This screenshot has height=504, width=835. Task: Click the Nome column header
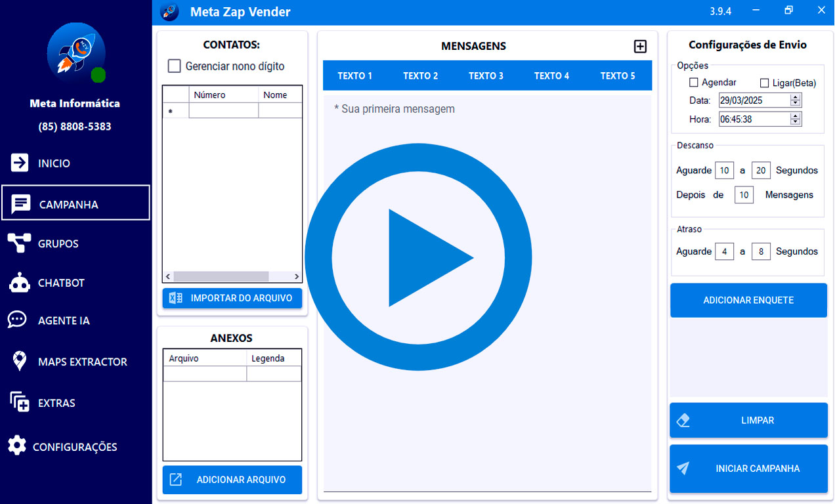pos(280,94)
